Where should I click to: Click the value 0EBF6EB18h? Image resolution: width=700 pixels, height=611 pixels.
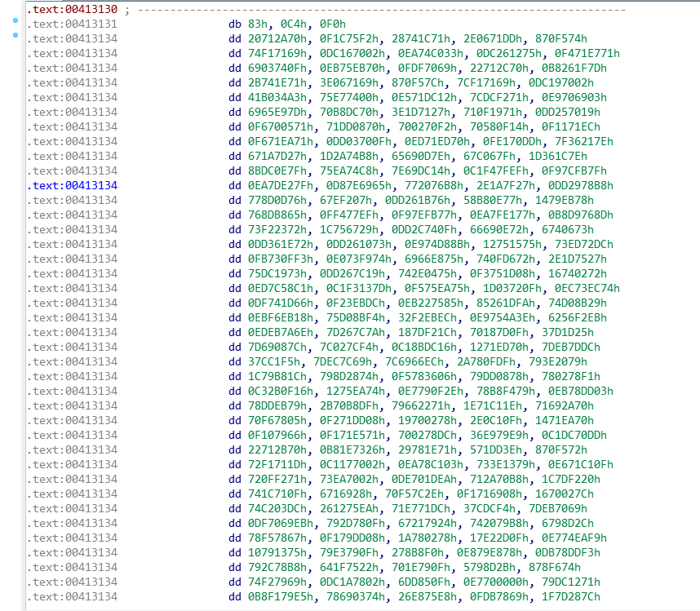click(281, 318)
